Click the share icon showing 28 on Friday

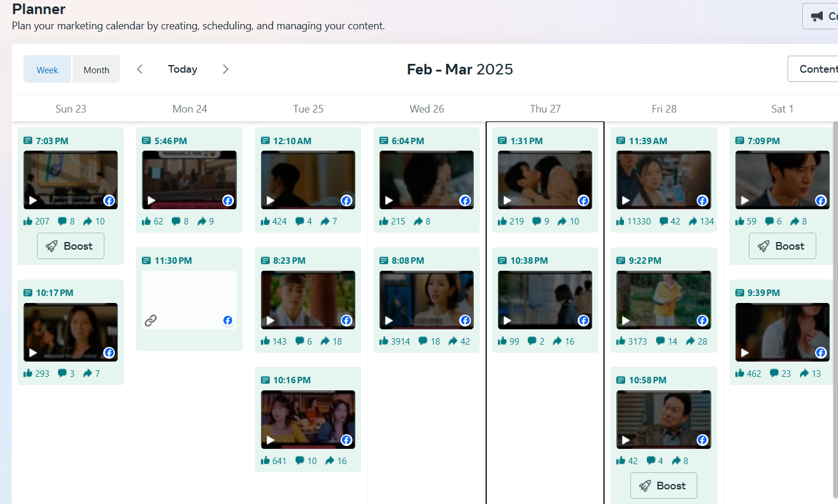click(691, 341)
